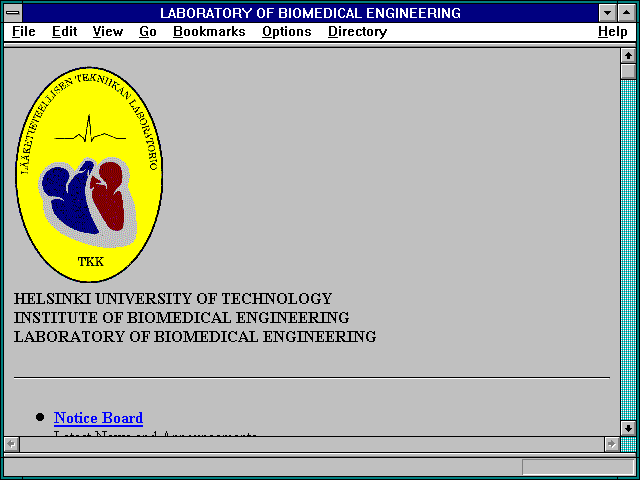Click the 'LABORATORY OF BIOMEDICAL ENGINEERING' page heading
The width and height of the screenshot is (640, 480).
(195, 337)
